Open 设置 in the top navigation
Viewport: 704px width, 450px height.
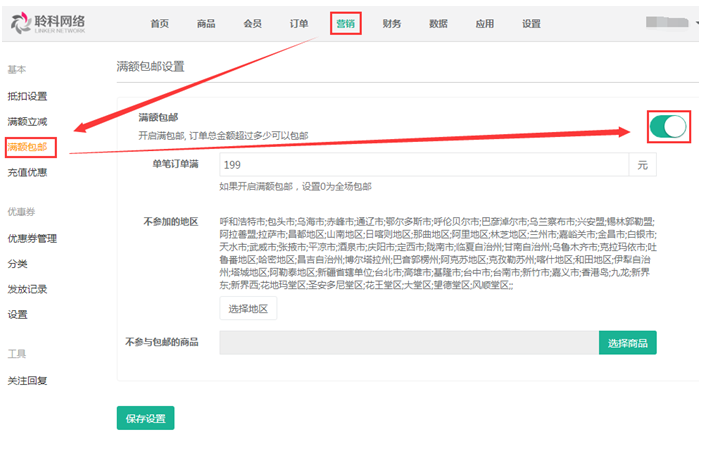(531, 23)
